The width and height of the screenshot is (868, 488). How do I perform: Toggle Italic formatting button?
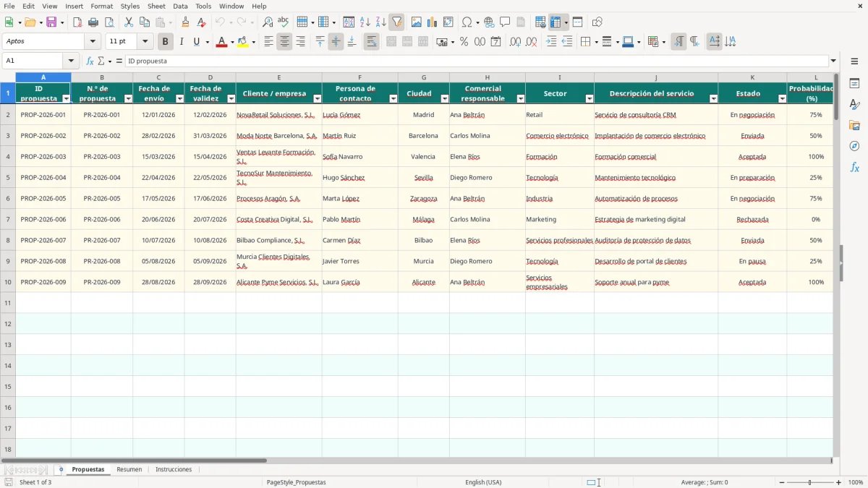click(x=182, y=42)
